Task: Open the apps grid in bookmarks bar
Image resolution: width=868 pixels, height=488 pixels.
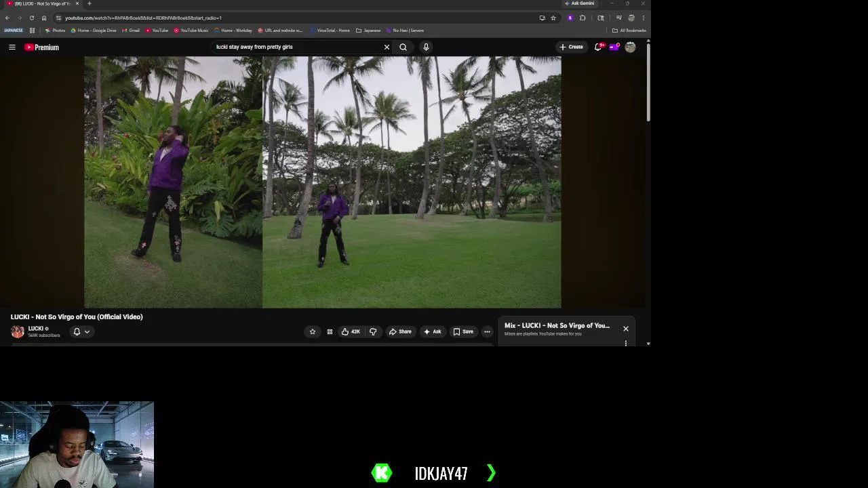Action: [x=32, y=30]
